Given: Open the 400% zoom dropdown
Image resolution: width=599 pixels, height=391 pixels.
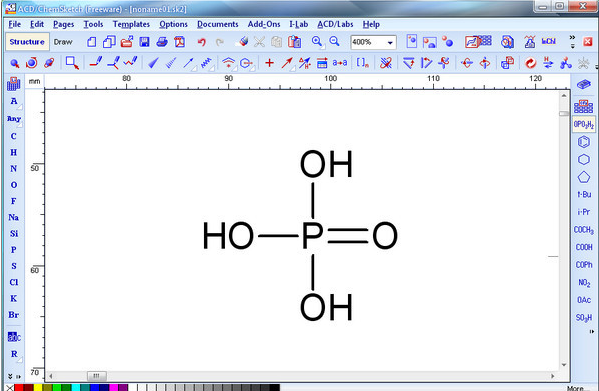Looking at the screenshot, I should [x=390, y=42].
